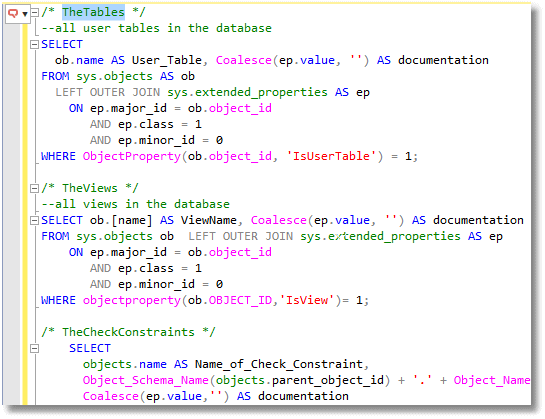Click the '--all views in the database' comment
This screenshot has width=545, height=419.
[136, 204]
